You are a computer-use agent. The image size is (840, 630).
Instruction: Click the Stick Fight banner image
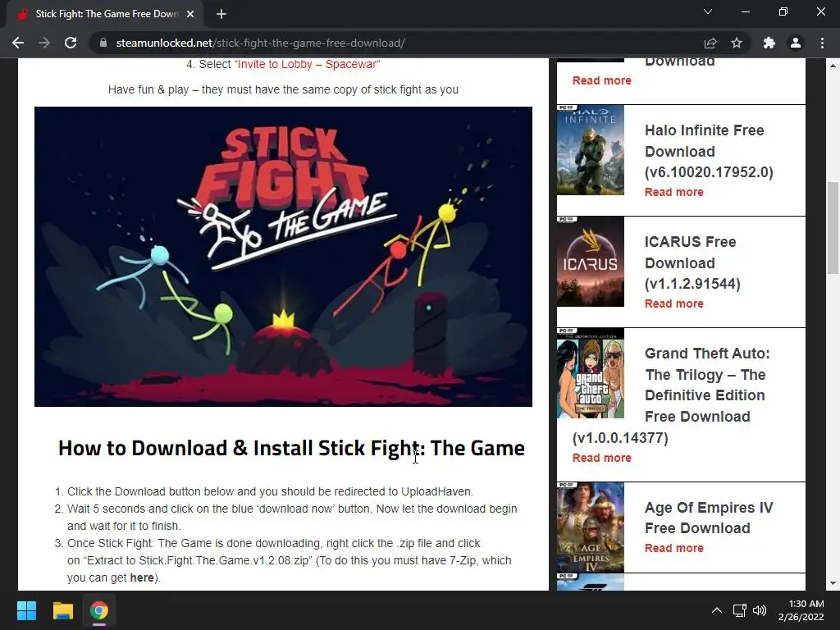tap(283, 257)
